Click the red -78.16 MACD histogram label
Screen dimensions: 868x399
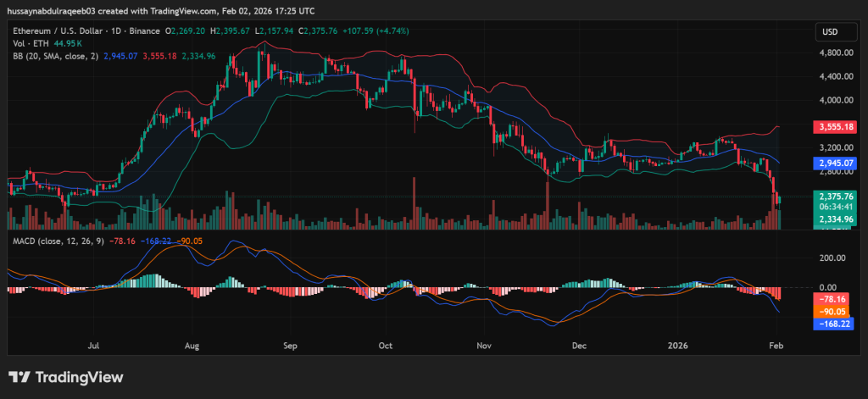[x=832, y=300]
